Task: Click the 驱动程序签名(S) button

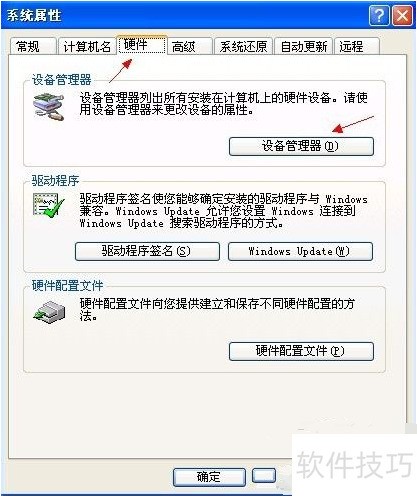Action: tap(147, 251)
